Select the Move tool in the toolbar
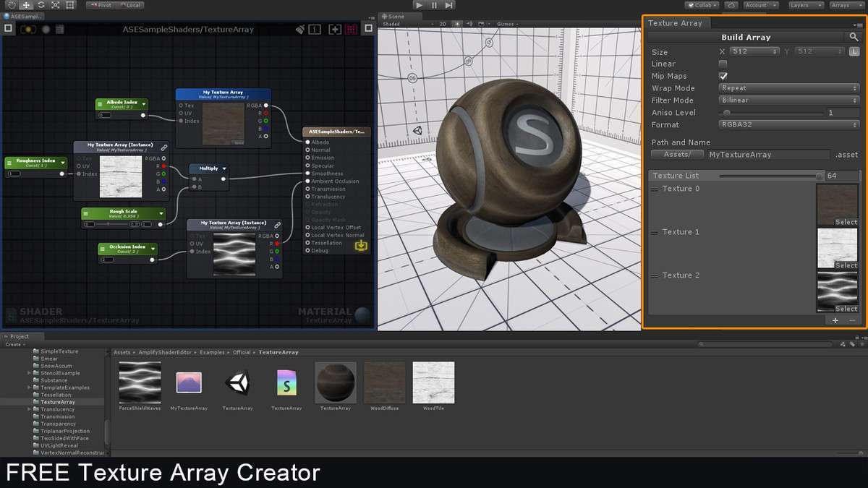Screen dimensions: 868x488 tap(26, 4)
